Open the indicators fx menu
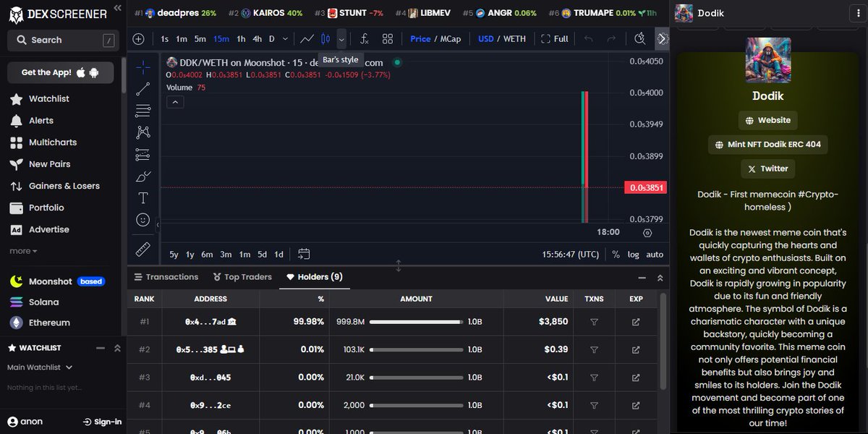868x434 pixels. point(365,39)
